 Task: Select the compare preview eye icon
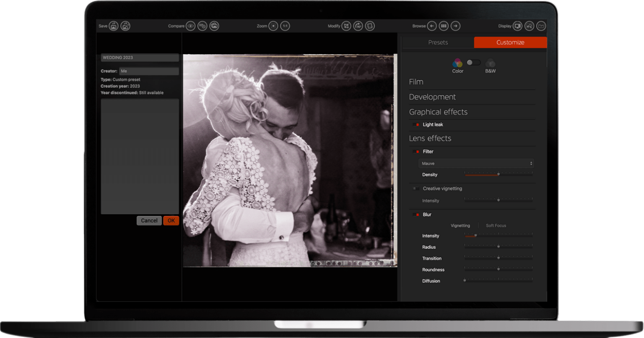tap(191, 26)
